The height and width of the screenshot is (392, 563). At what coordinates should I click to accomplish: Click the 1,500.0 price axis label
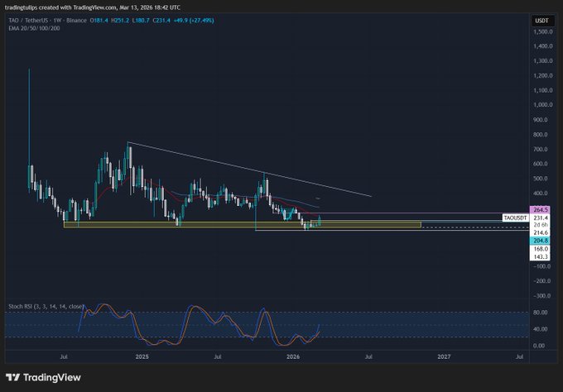click(x=542, y=32)
